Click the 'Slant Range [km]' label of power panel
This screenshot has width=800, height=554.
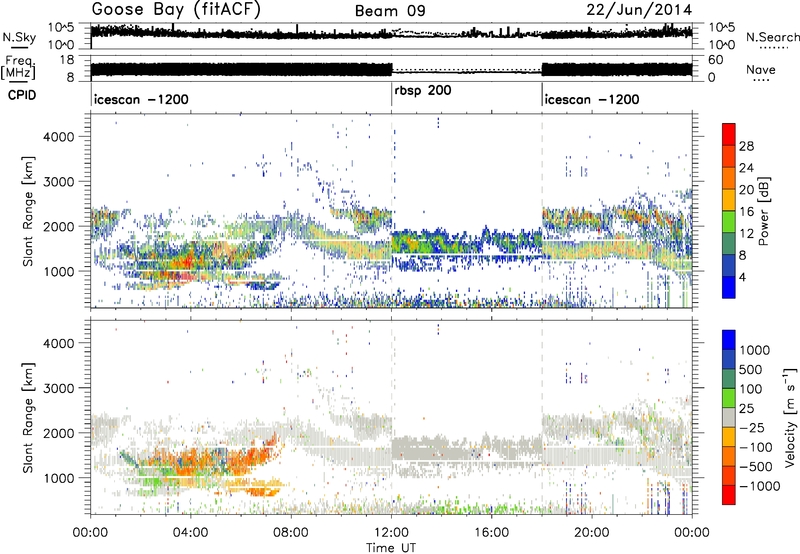click(29, 211)
